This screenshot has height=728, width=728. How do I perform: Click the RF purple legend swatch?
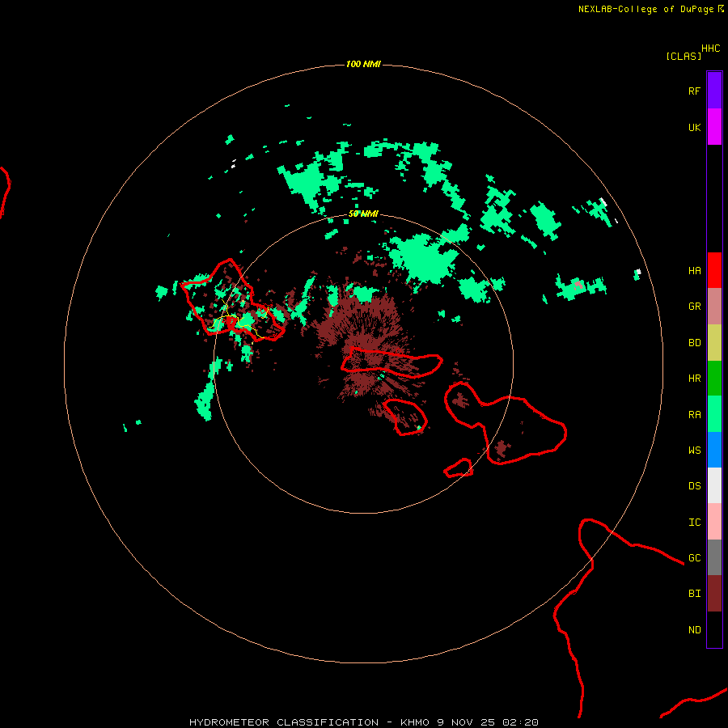coord(714,91)
